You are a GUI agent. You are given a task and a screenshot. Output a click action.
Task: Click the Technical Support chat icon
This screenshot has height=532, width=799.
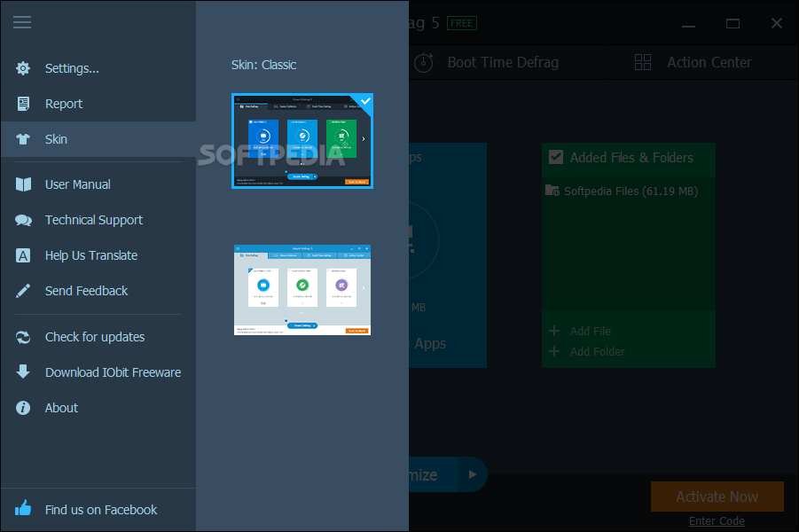pos(23,220)
